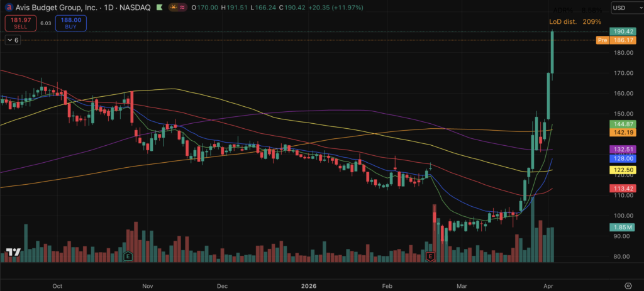
Task: Select the green 144.87 moving average label
Action: click(625, 124)
